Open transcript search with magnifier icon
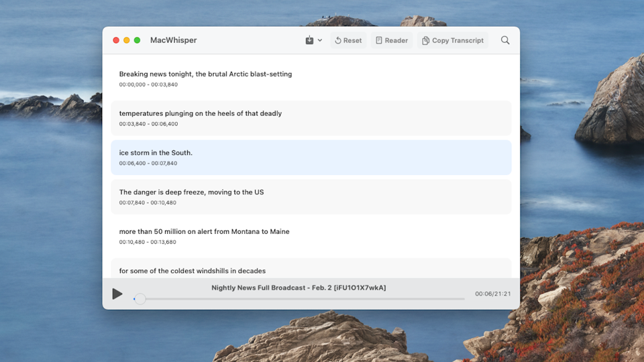The image size is (644, 362). point(505,40)
